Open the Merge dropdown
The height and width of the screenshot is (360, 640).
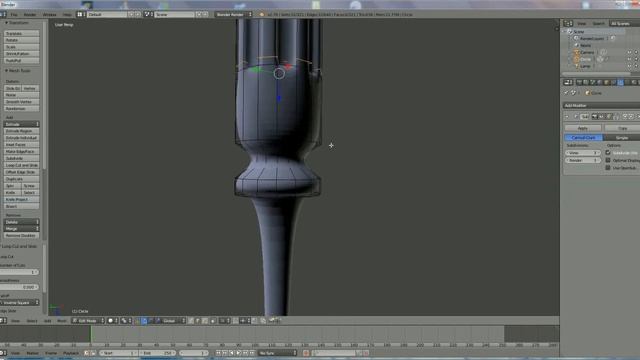(21, 229)
